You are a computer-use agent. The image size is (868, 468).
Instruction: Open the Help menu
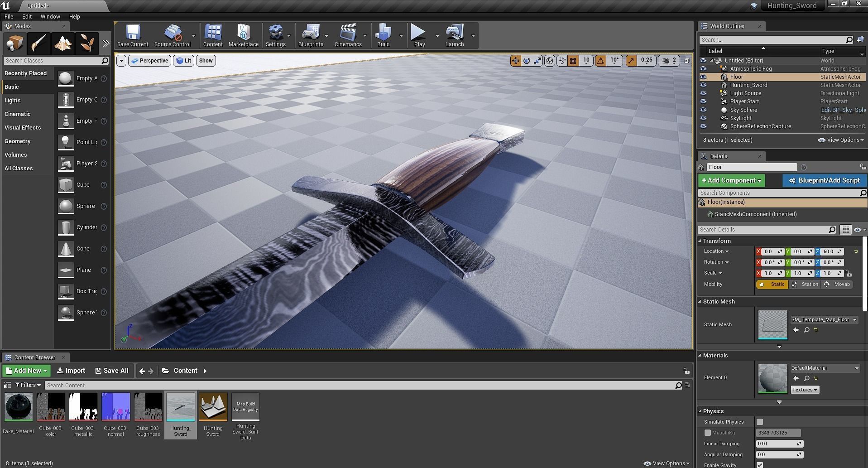coord(74,16)
